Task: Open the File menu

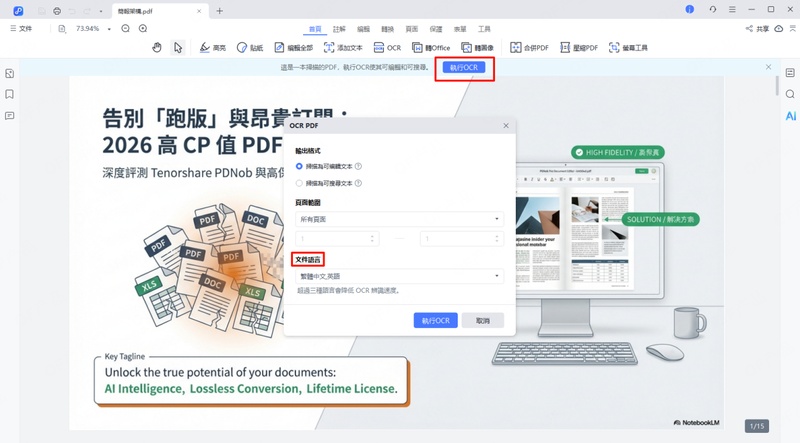Action: point(21,29)
